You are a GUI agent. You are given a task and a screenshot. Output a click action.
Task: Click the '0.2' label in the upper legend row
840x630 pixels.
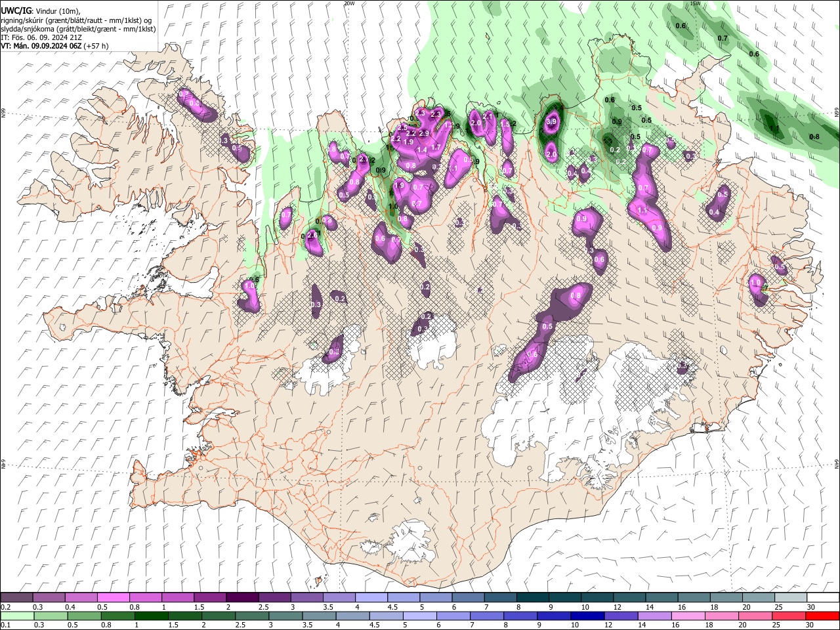(5, 607)
